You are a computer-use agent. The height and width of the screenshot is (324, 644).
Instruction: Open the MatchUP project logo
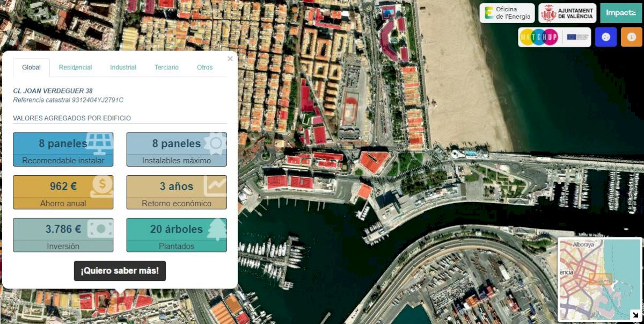pyautogui.click(x=554, y=37)
